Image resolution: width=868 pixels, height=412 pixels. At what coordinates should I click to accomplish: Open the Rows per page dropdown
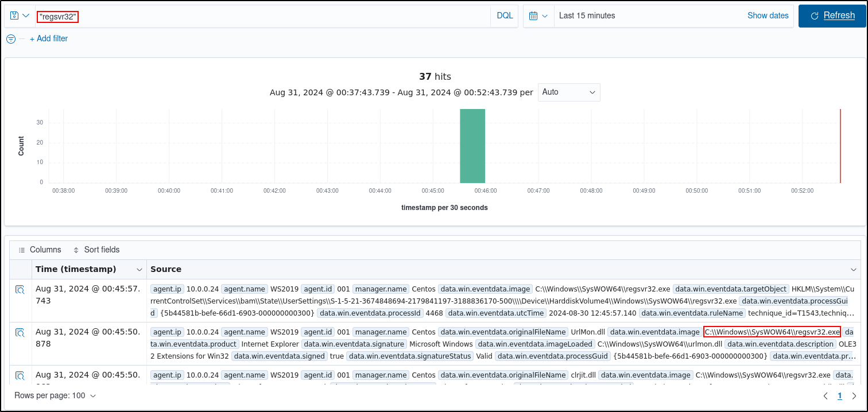(x=55, y=395)
